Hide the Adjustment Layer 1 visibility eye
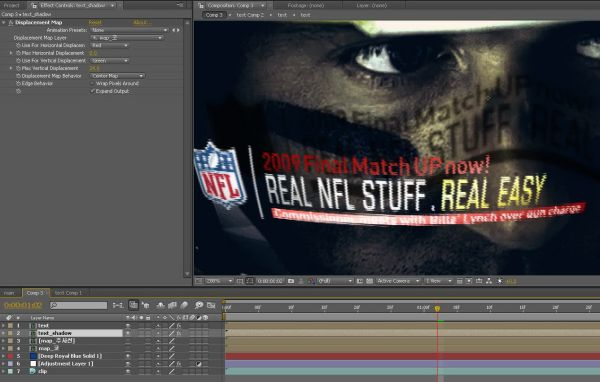Image resolution: width=600 pixels, height=382 pixels. [128, 364]
